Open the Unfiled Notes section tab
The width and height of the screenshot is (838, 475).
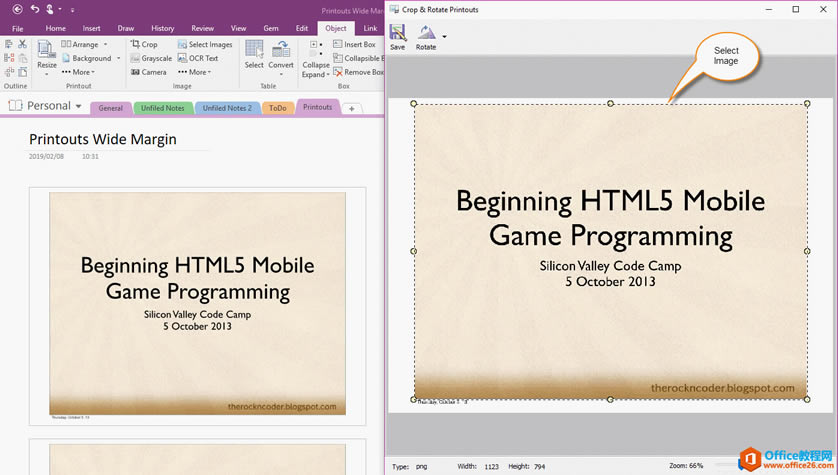coord(161,108)
